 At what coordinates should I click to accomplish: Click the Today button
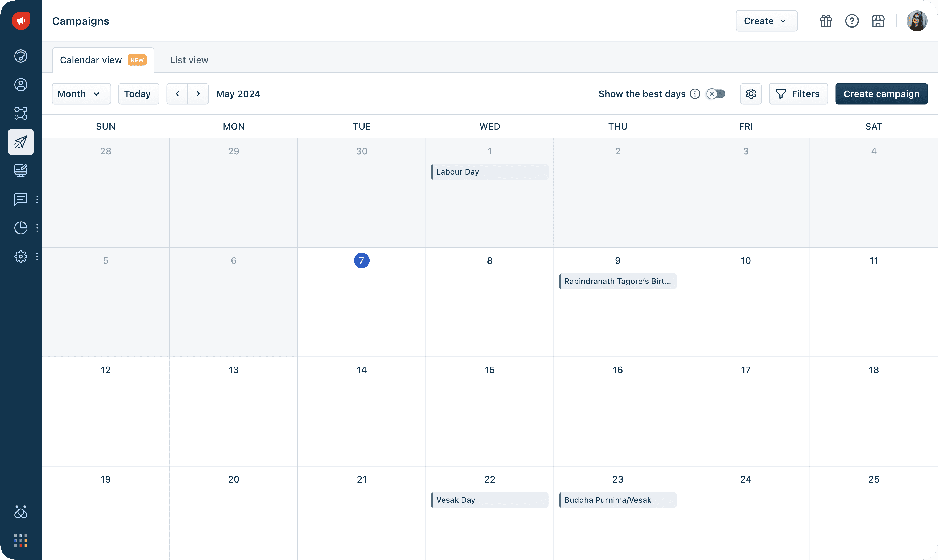coord(138,94)
